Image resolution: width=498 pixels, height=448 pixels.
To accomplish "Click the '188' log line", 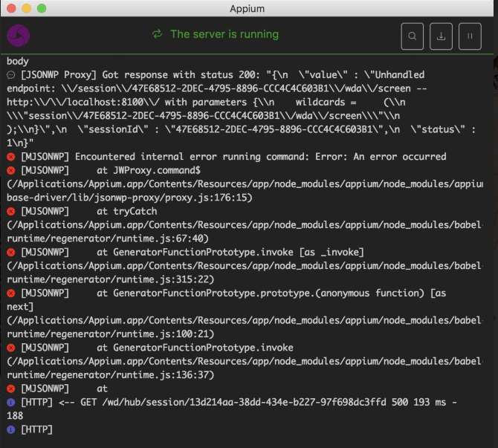I will click(15, 416).
